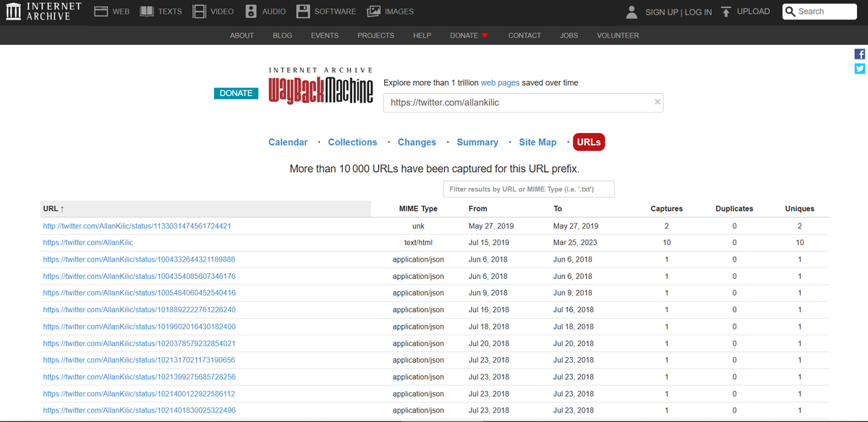Click the donate heart icon
The image size is (868, 422).
(485, 35)
